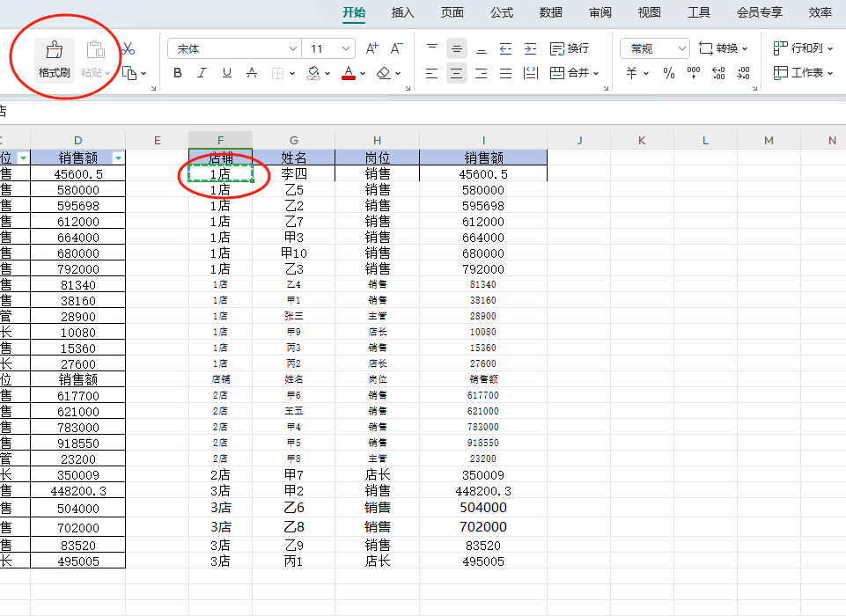Click the 合并 merge cells button
This screenshot has width=846, height=616.
tap(575, 73)
